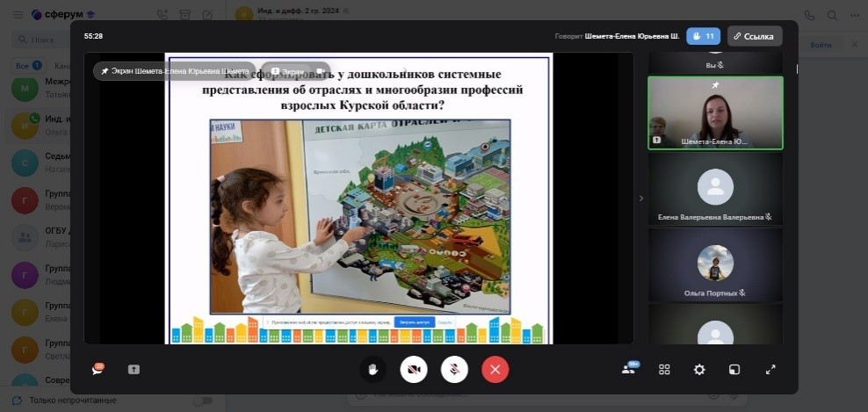
Task: End the call with the red button
Action: [x=495, y=369]
